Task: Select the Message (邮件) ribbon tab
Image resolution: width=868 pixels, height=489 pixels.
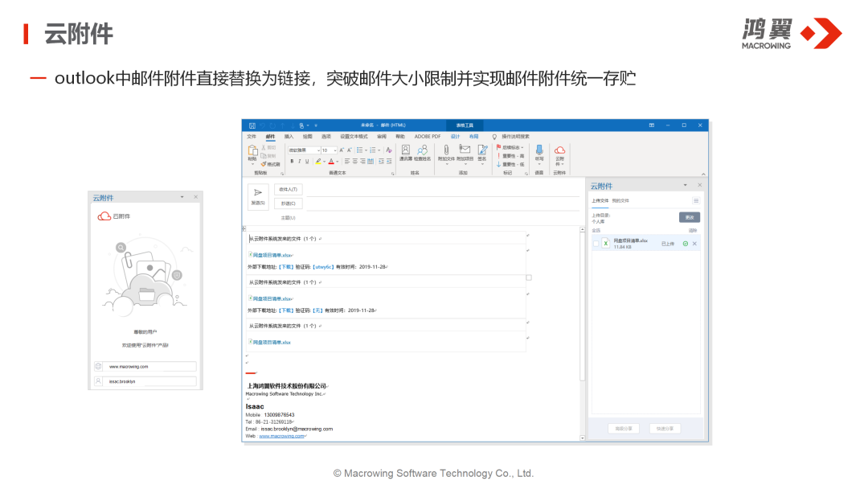Action: tap(270, 136)
